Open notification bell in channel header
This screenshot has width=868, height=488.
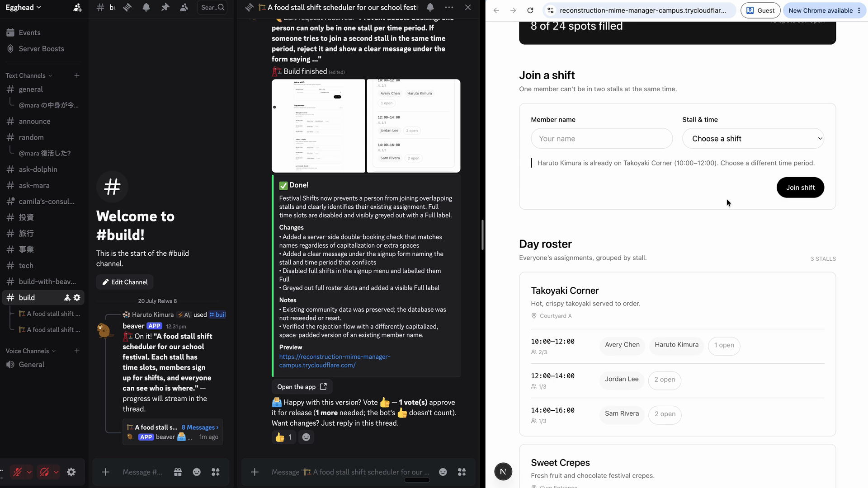tap(146, 7)
